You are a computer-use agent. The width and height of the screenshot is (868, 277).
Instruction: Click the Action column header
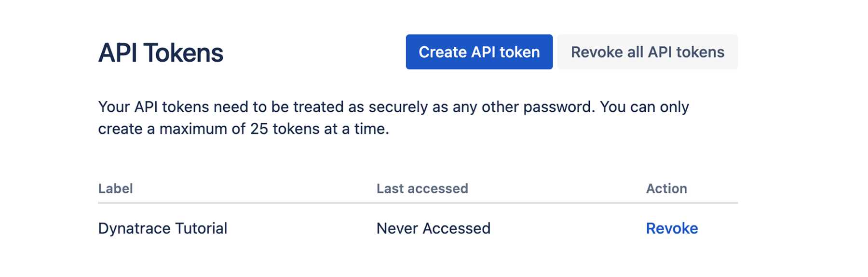[x=666, y=188]
